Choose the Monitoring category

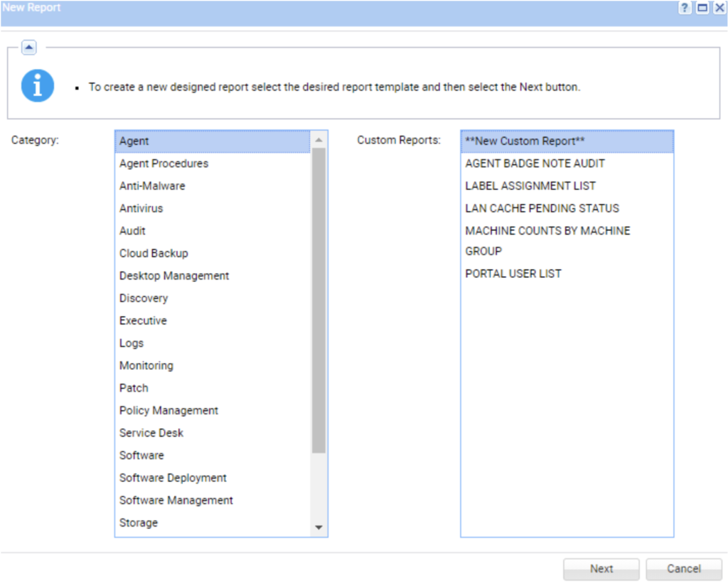[146, 365]
